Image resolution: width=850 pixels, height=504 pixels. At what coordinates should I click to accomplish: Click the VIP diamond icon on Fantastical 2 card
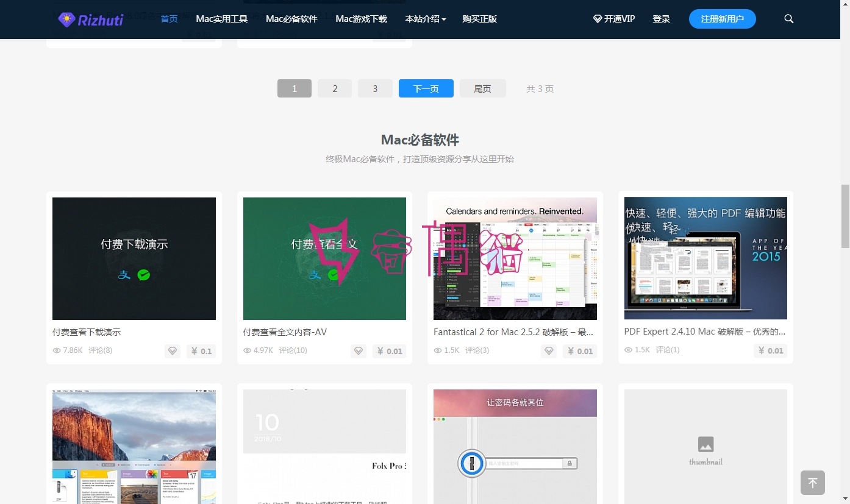point(549,351)
